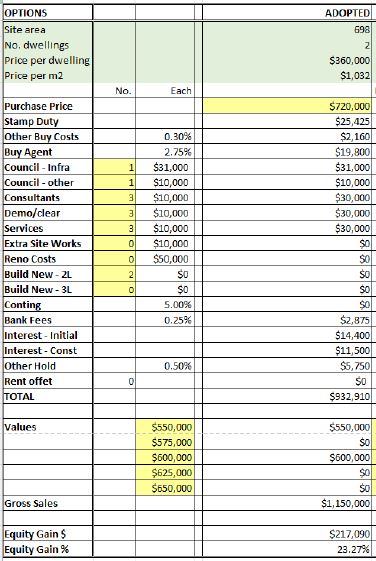The width and height of the screenshot is (376, 561).
Task: Click Extra Site Works quantity cell
Action: click(x=114, y=244)
